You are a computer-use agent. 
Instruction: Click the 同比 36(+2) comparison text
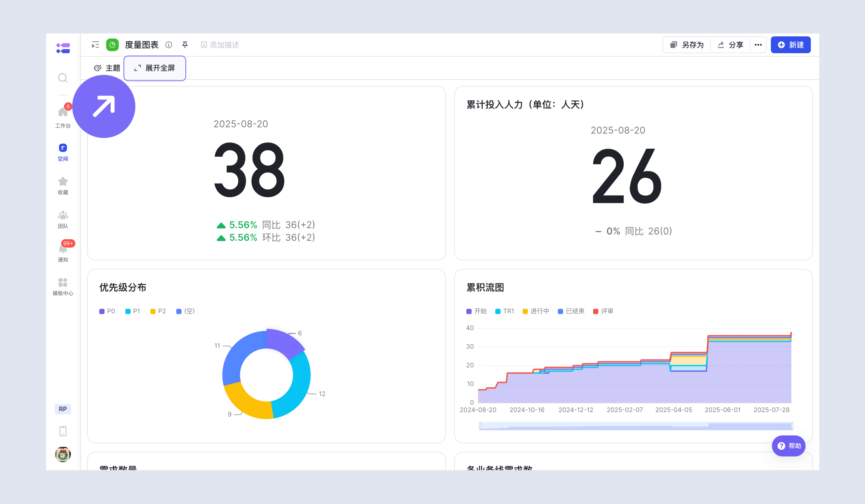click(289, 225)
